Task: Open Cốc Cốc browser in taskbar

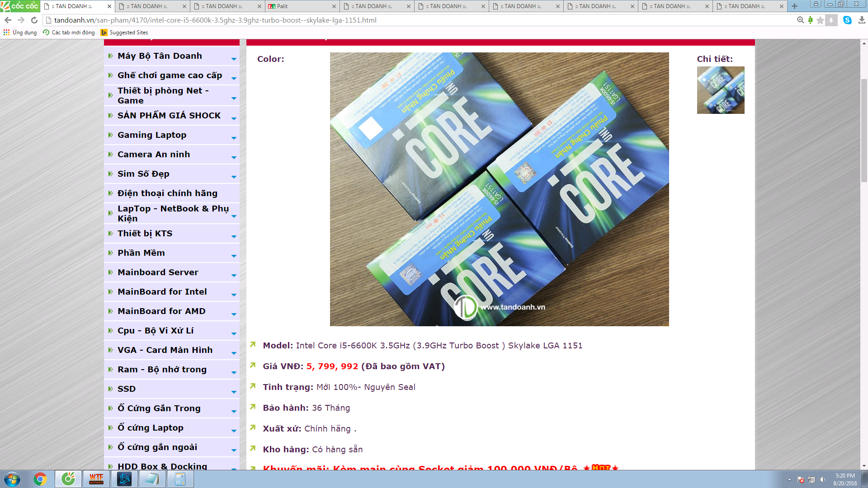Action: (x=68, y=479)
